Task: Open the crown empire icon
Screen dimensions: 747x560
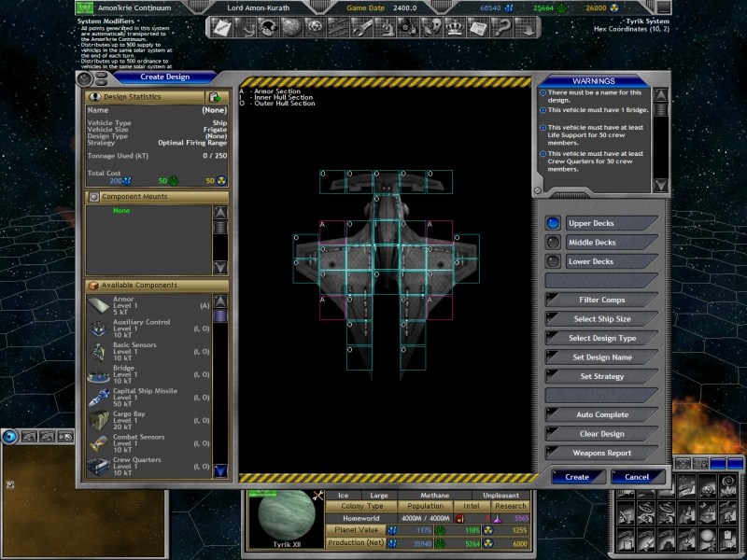Action: (454, 28)
